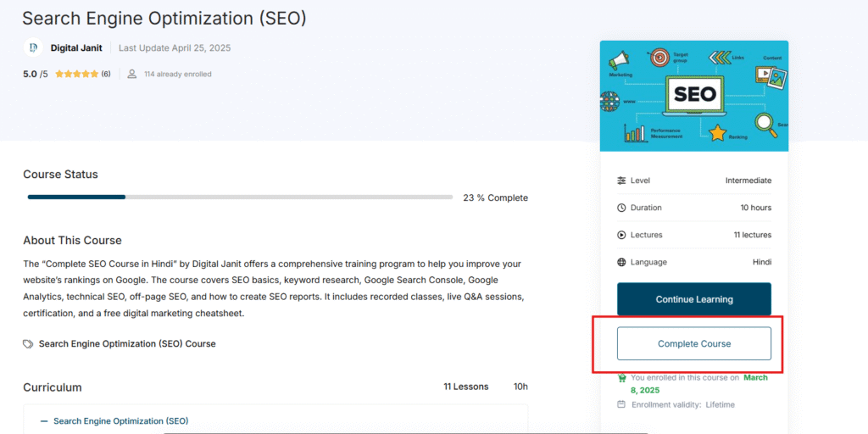
Task: Click the Search Engine Optimization (SEO) page title
Action: click(164, 18)
